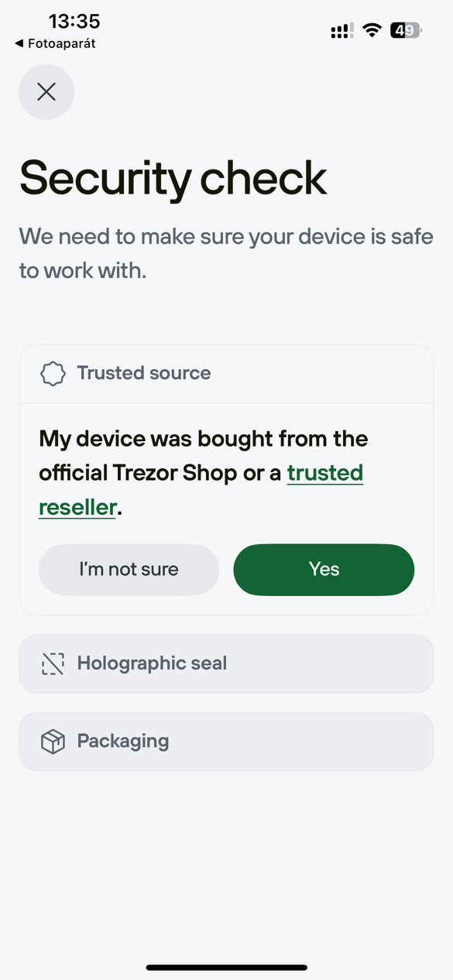The image size is (453, 980).
Task: Tap the X close icon at top left
Action: [x=46, y=92]
